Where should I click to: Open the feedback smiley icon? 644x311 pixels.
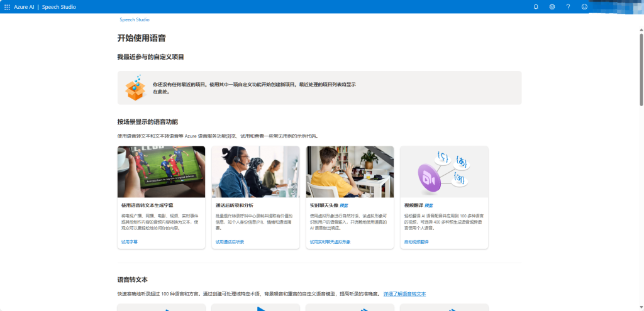tap(584, 7)
